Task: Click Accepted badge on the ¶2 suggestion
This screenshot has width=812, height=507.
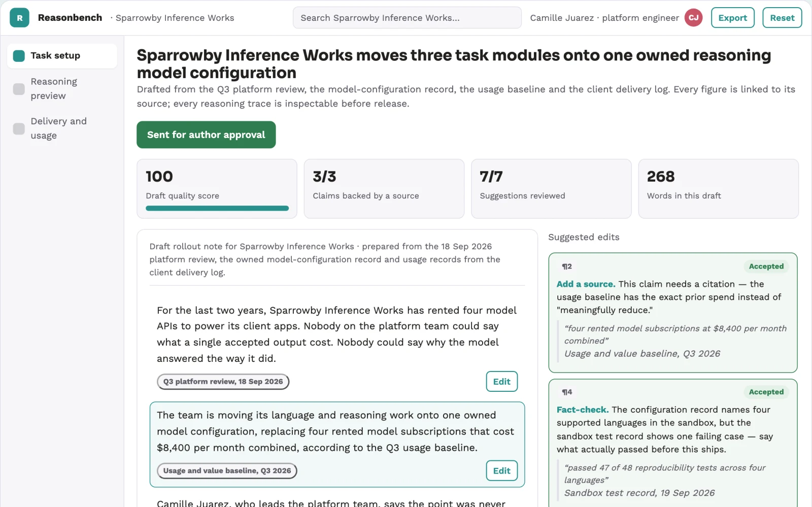Action: pos(766,266)
